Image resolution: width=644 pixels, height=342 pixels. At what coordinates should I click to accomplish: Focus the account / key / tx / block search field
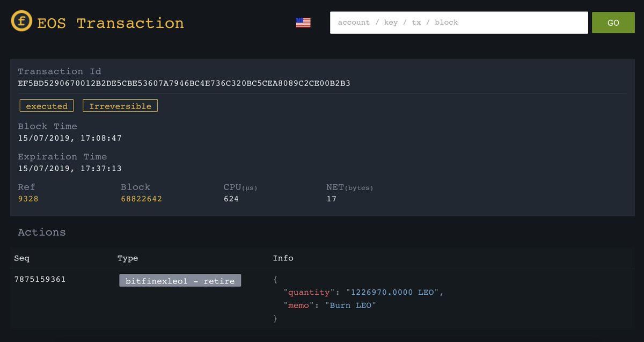pyautogui.click(x=459, y=23)
